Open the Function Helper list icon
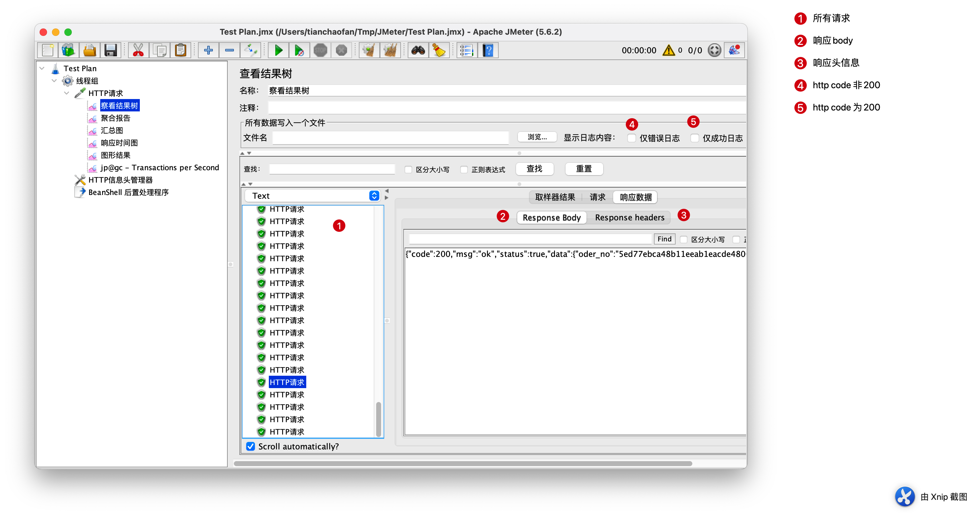 (466, 50)
